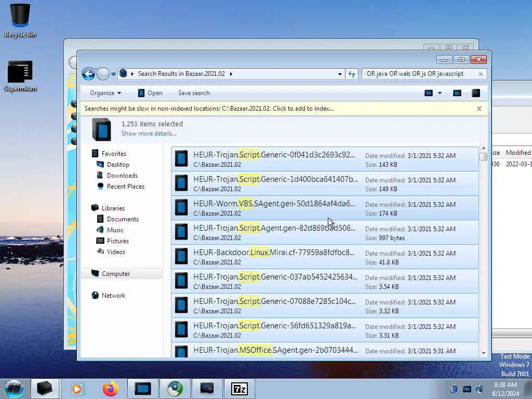Click the large selection icon in details pane

(101, 129)
